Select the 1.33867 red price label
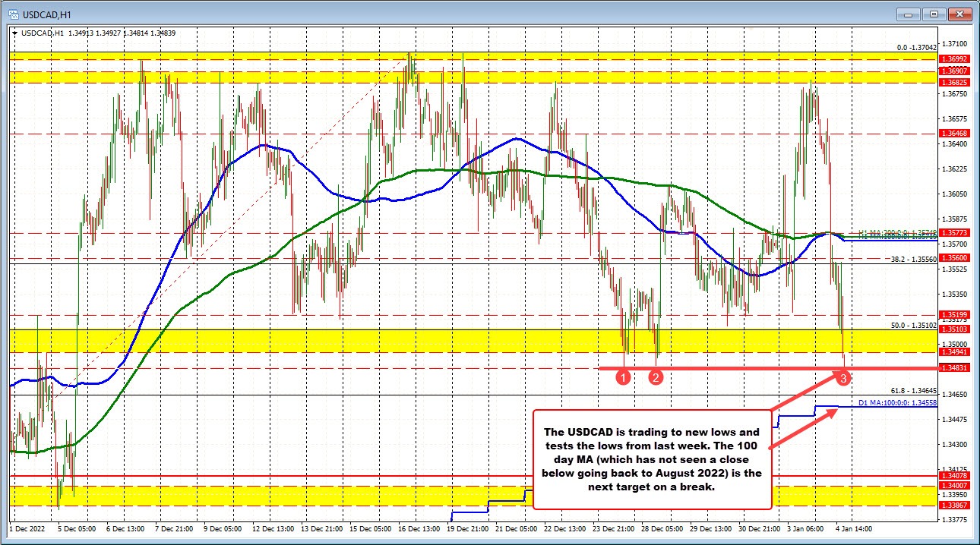Viewport: 980px width, 545px height. point(953,505)
